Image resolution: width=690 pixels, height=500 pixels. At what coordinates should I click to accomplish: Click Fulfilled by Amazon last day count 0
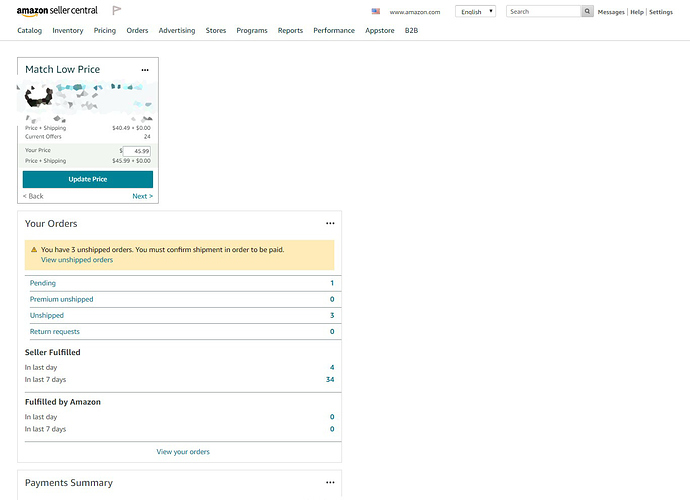pos(332,417)
